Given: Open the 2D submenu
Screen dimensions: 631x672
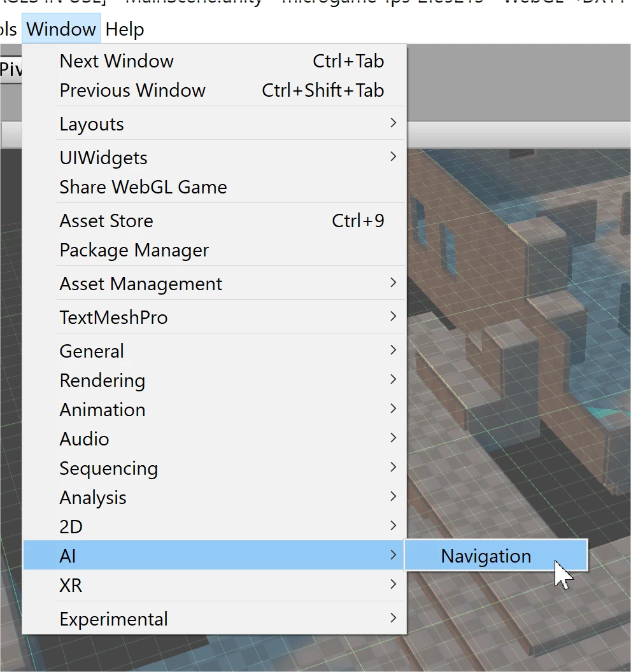Looking at the screenshot, I should tap(215, 526).
